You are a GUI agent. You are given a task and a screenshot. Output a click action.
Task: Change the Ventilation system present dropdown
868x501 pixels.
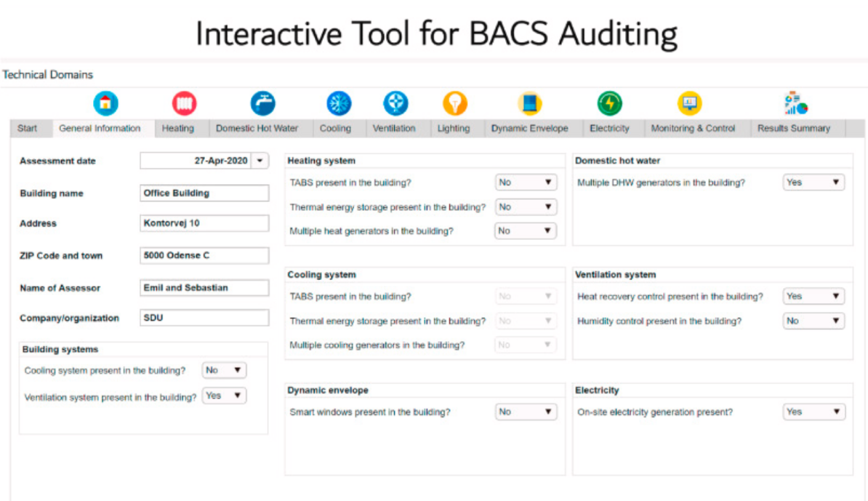[x=224, y=396]
